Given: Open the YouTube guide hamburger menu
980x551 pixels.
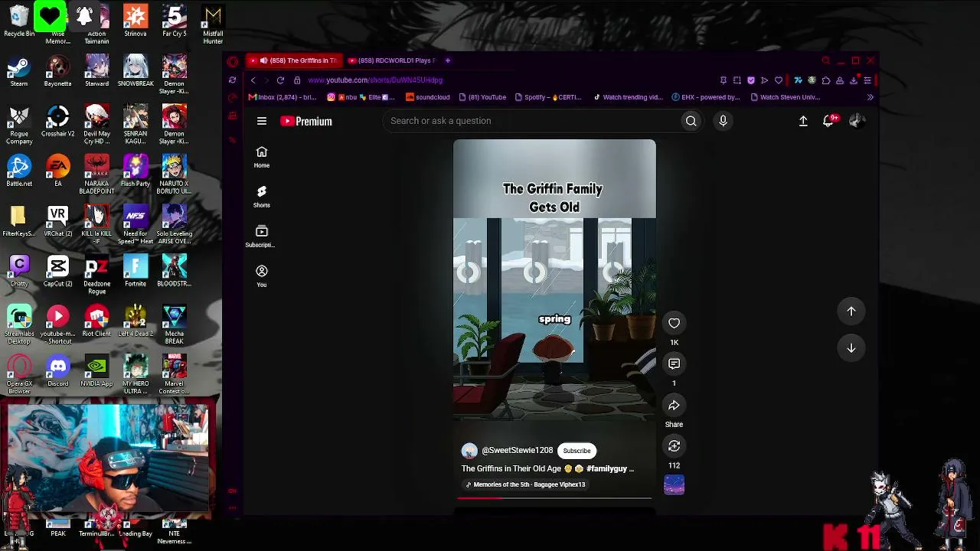Looking at the screenshot, I should pyautogui.click(x=262, y=121).
